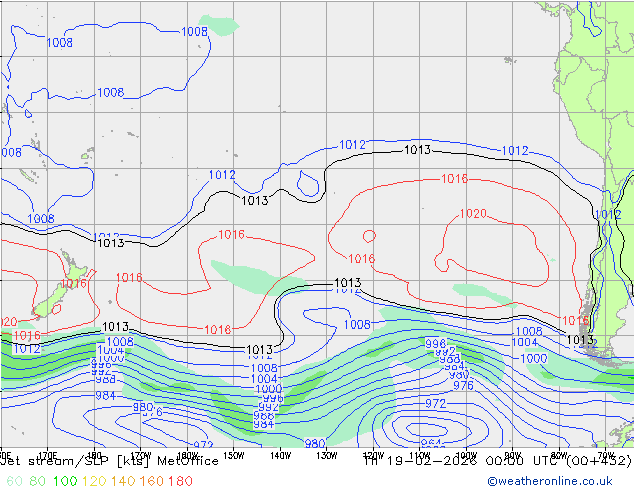Click the '170E' longitude axis label
The width and height of the screenshot is (634, 490).
[x=48, y=456]
